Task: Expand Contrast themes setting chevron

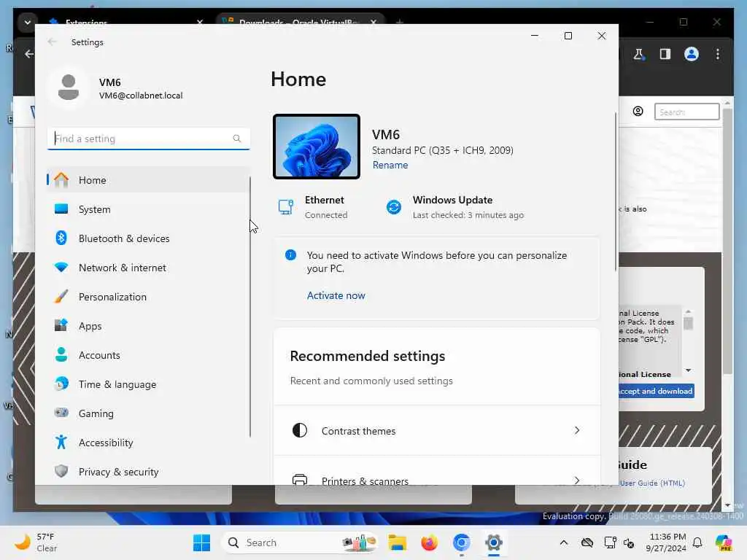Action: pos(577,430)
